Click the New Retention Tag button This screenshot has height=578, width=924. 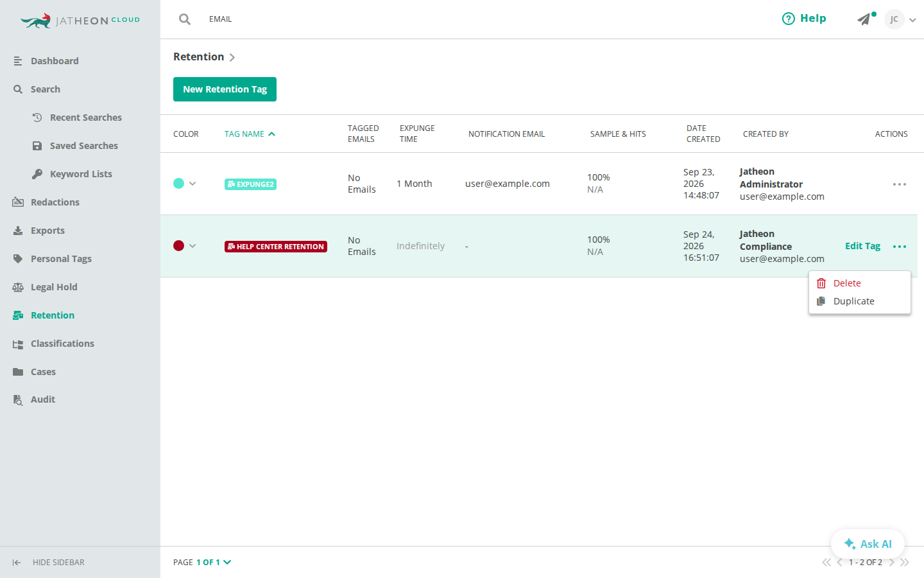pos(225,89)
